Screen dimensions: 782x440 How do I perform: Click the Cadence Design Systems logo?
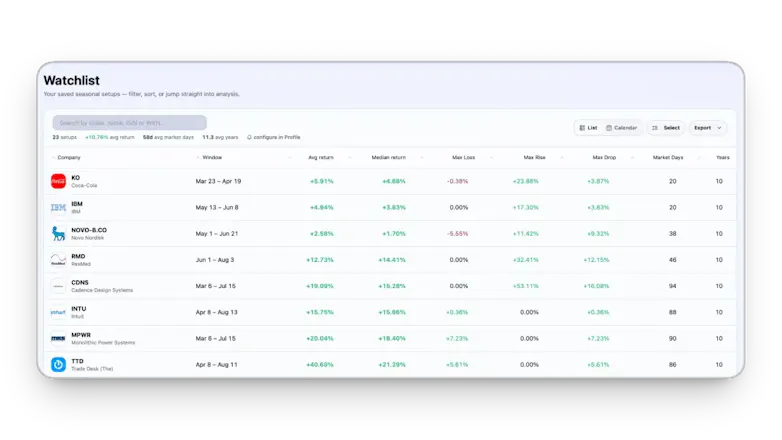click(58, 286)
